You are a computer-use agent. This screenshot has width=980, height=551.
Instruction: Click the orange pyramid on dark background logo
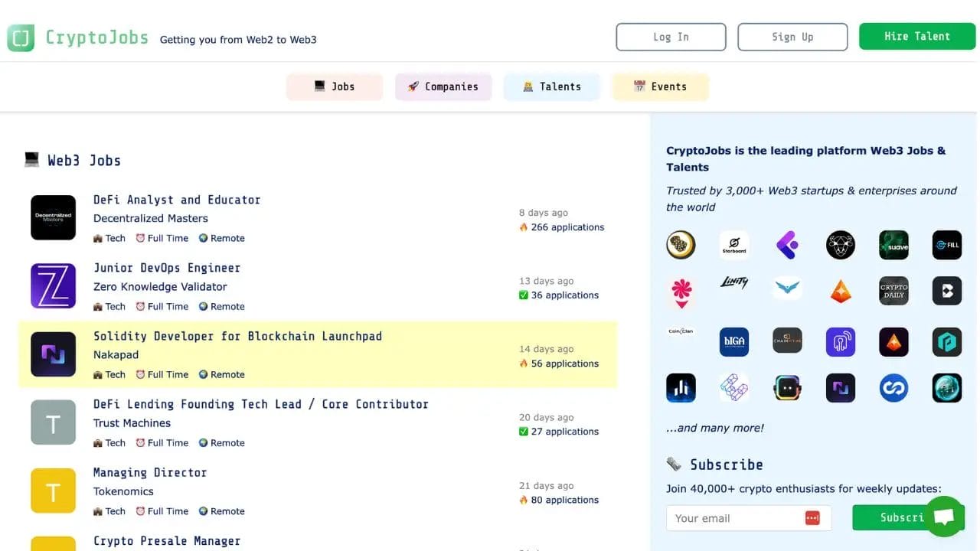[893, 342]
